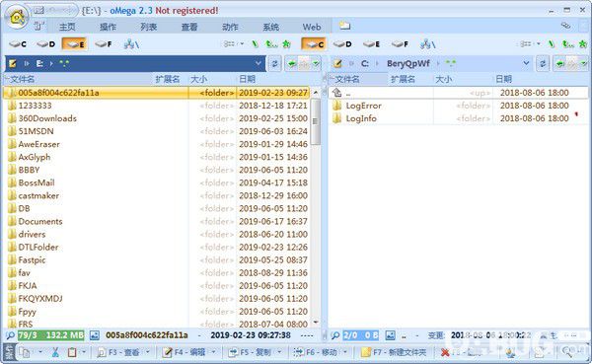Viewport: 592px width, 364px height.
Task: Select drive D in left pane
Action: point(46,44)
